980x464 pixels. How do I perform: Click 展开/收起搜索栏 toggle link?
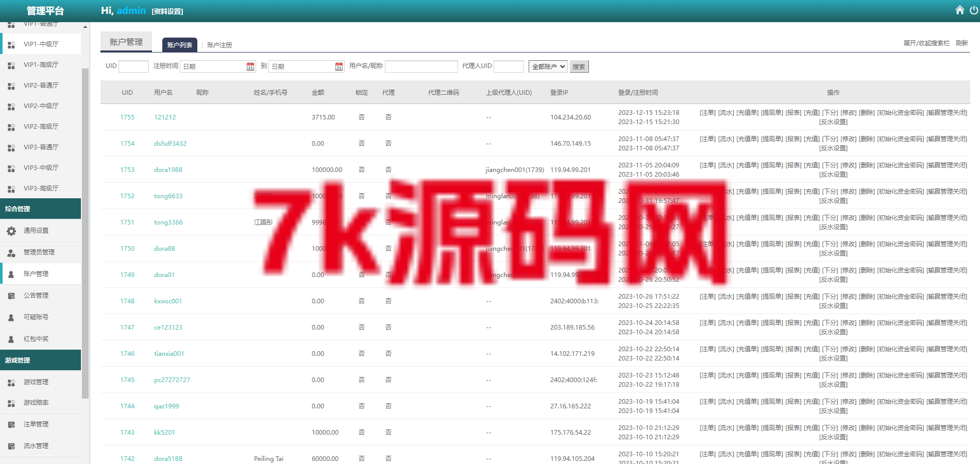(x=926, y=43)
